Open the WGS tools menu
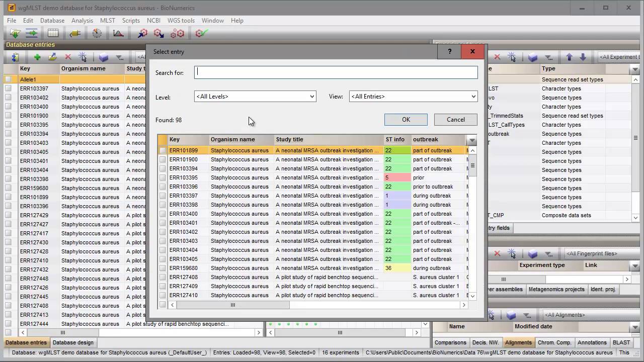Image resolution: width=644 pixels, height=362 pixels. pos(181,21)
